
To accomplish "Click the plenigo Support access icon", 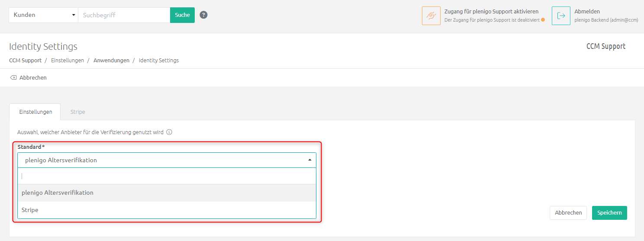I will pyautogui.click(x=431, y=16).
